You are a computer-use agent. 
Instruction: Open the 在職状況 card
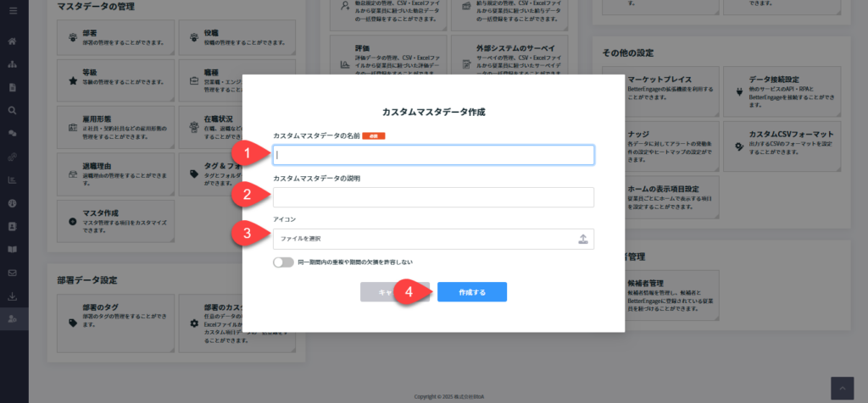pos(237,127)
